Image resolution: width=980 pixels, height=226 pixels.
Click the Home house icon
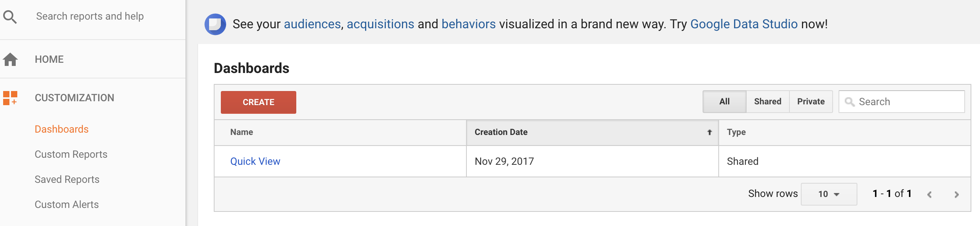(x=10, y=59)
